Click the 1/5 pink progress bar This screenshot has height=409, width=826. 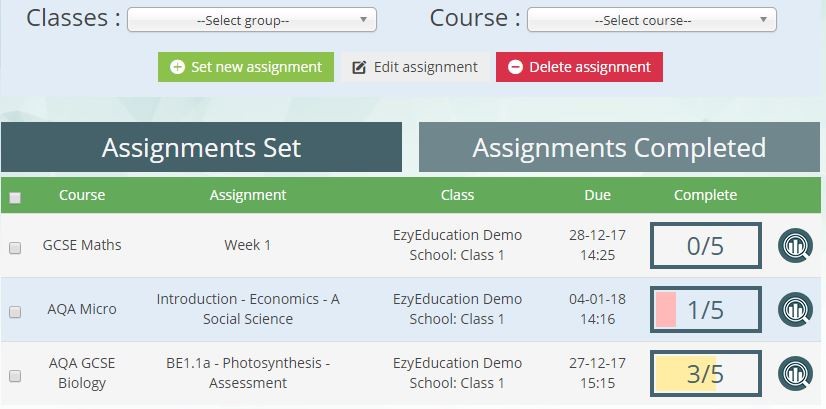[706, 309]
